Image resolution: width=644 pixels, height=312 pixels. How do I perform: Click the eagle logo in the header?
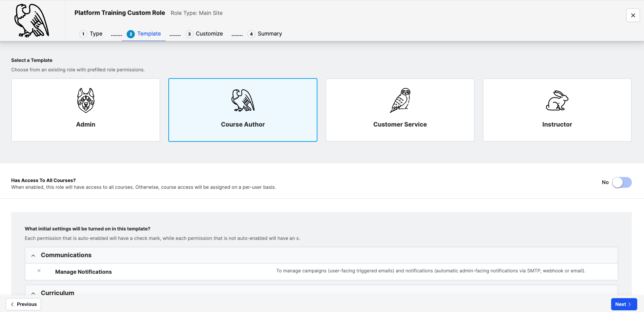[32, 21]
